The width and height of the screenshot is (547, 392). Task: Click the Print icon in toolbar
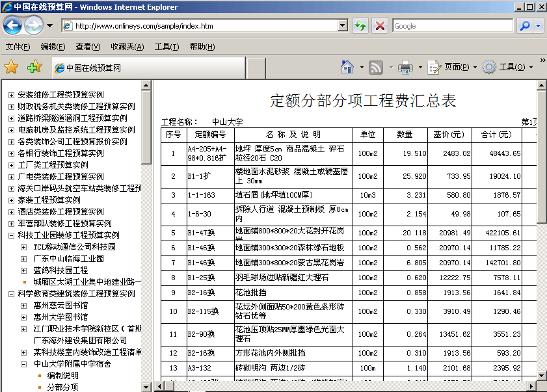coord(405,68)
